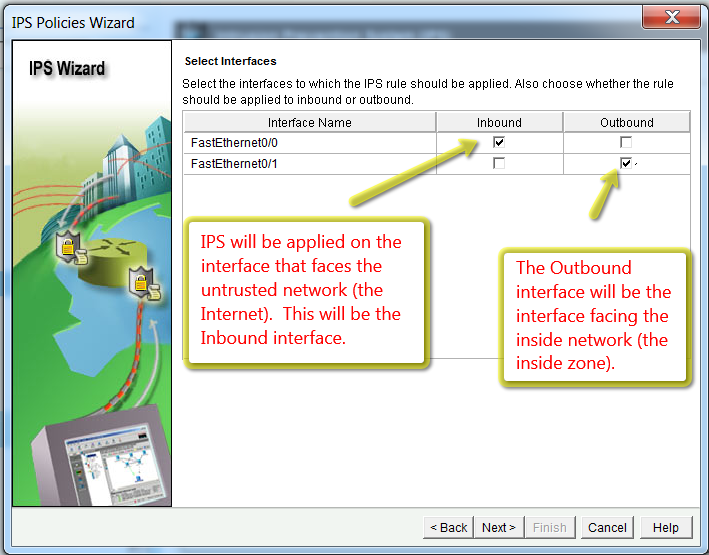Open Help for the wizard
This screenshot has width=709, height=555.
pos(665,527)
